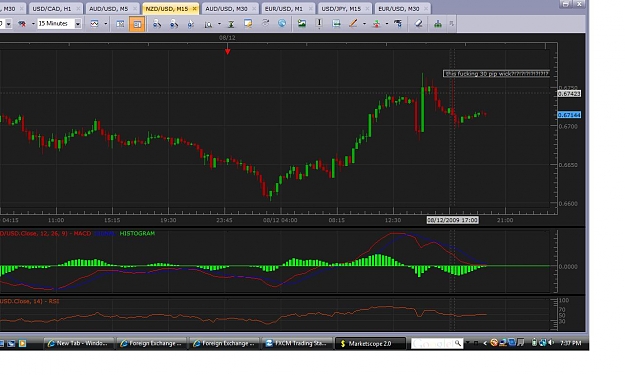Image resolution: width=625 pixels, height=375 pixels.
Task: Click the 7:37 PM system clock
Action: tap(570, 343)
